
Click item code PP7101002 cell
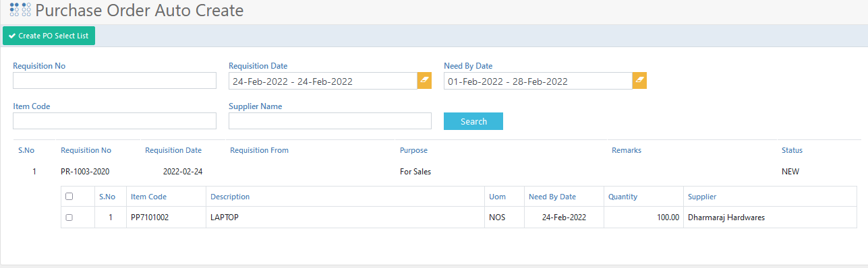tap(150, 217)
